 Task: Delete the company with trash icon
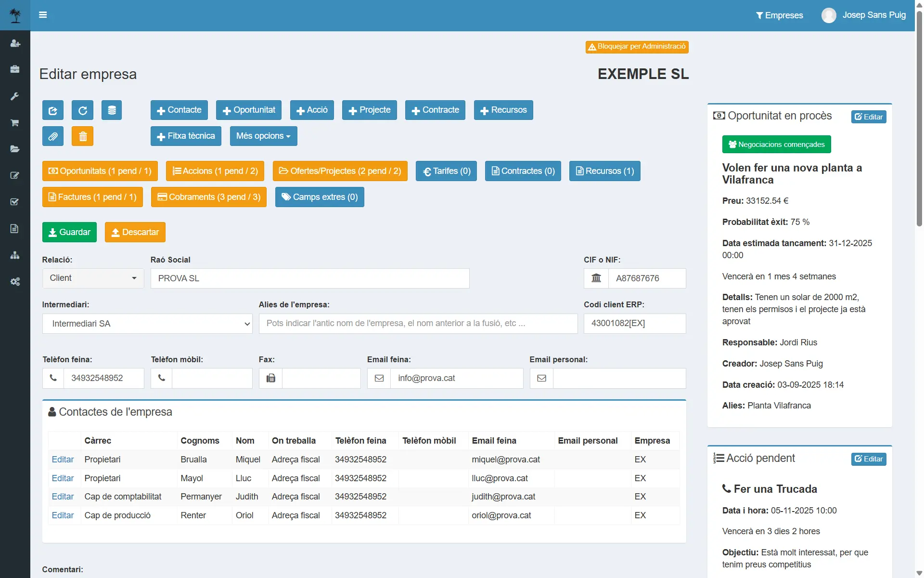(x=82, y=136)
